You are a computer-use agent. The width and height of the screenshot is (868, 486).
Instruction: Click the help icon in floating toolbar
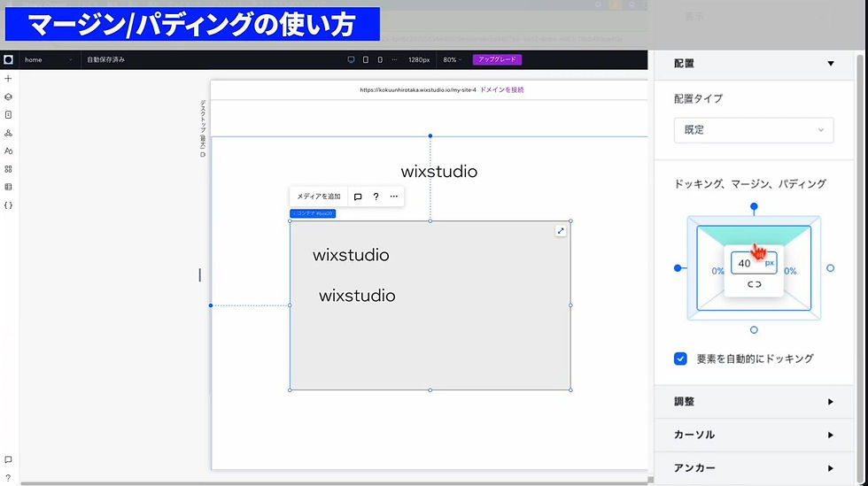coord(376,197)
